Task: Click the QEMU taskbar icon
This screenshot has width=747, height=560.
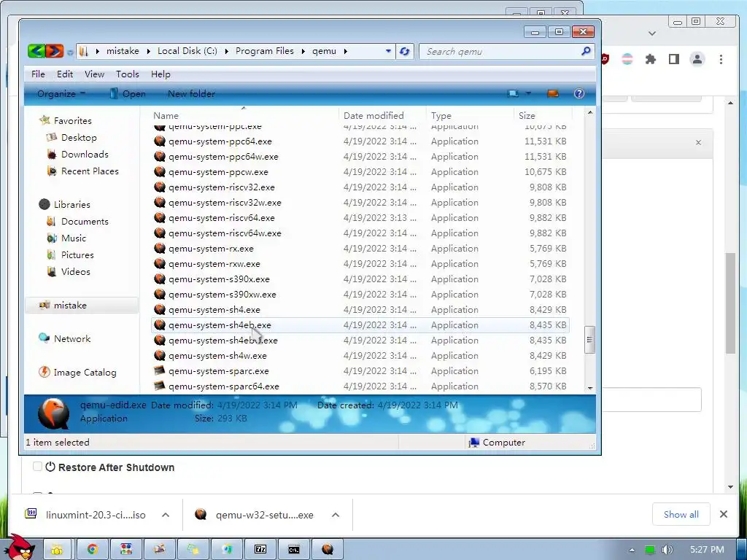Action: (327, 550)
